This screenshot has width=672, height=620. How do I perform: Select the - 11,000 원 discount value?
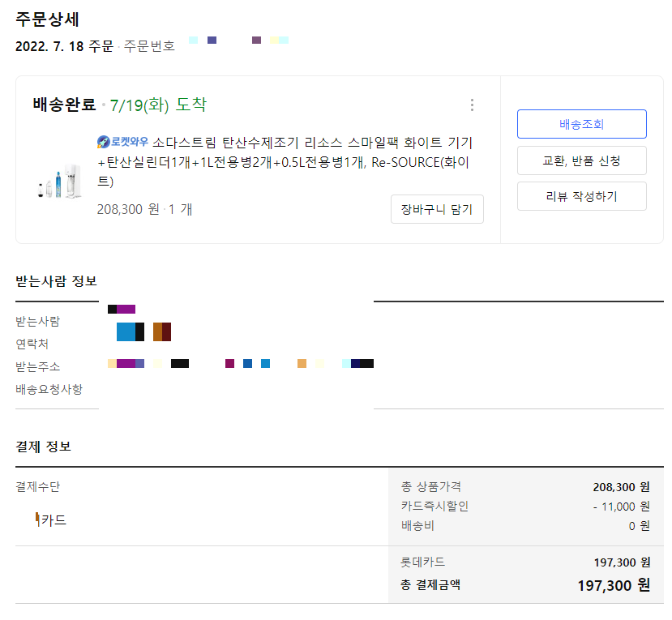(622, 507)
